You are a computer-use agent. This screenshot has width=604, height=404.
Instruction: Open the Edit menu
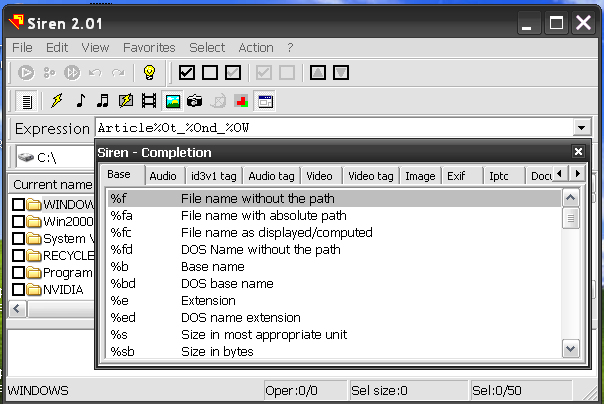click(x=57, y=47)
